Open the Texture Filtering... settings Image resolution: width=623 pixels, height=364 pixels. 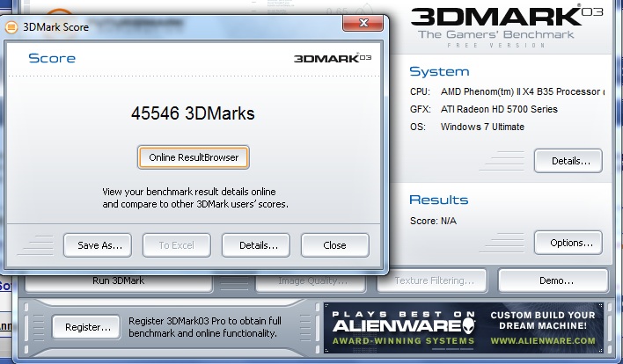tap(432, 281)
